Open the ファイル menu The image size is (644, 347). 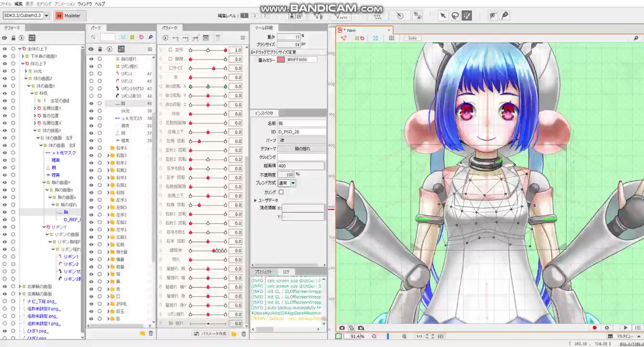click(x=6, y=3)
